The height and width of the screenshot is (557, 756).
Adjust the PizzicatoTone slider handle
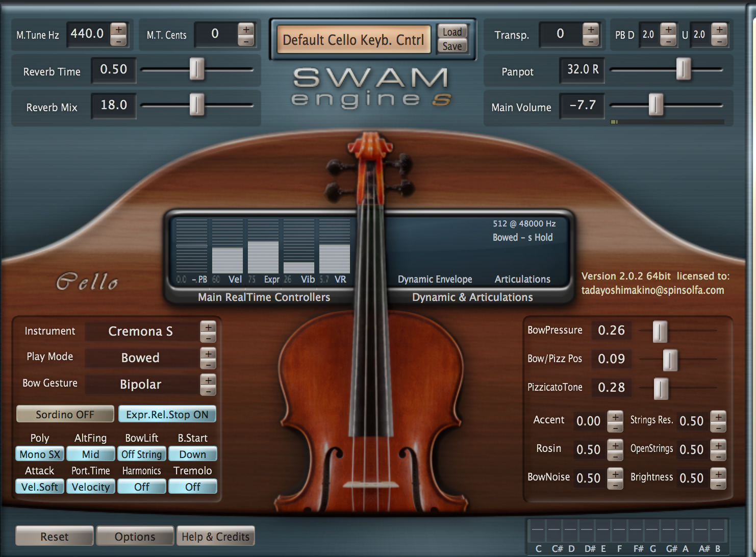661,389
